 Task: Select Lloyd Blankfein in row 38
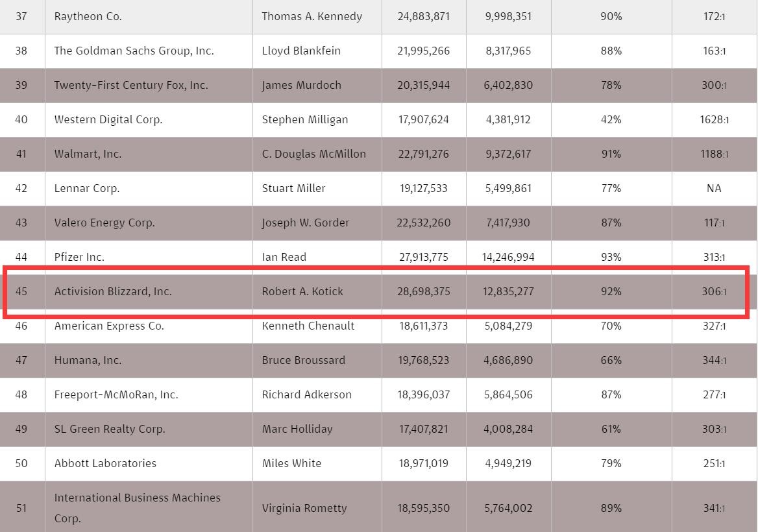pos(301,51)
